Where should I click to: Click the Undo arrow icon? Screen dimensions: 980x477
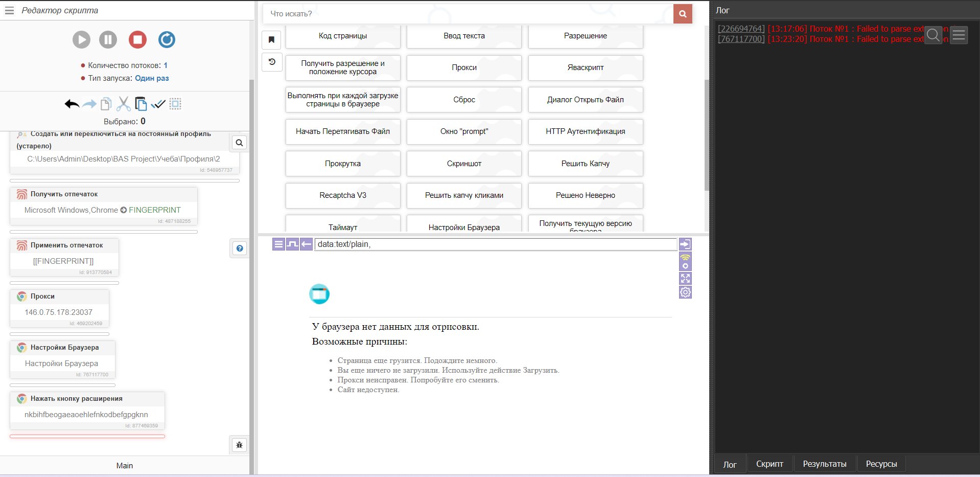point(72,104)
